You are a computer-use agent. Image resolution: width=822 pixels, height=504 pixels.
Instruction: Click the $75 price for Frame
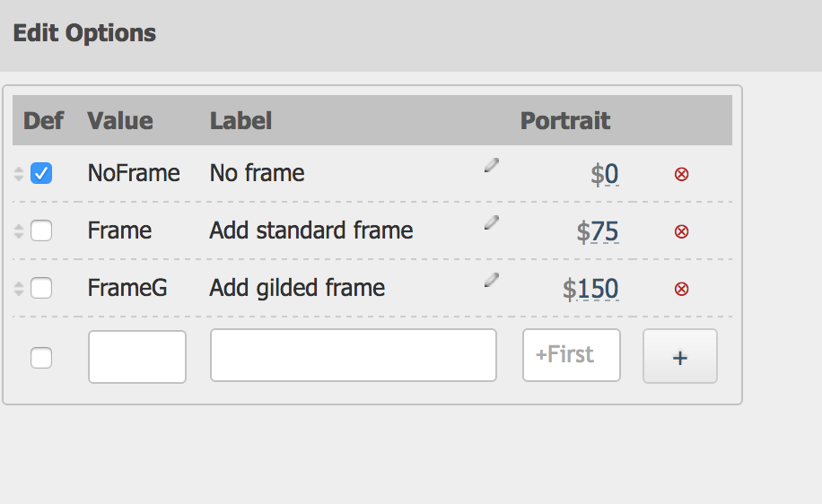point(598,231)
